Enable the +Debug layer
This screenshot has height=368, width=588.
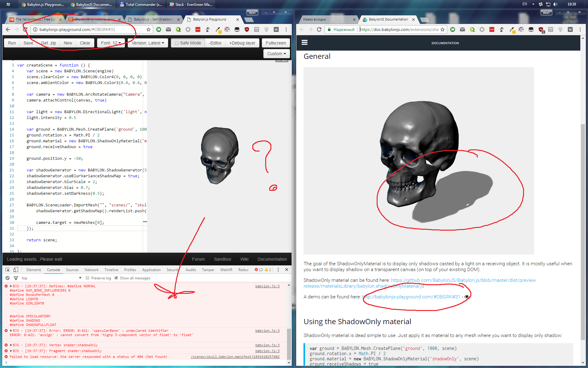[242, 43]
